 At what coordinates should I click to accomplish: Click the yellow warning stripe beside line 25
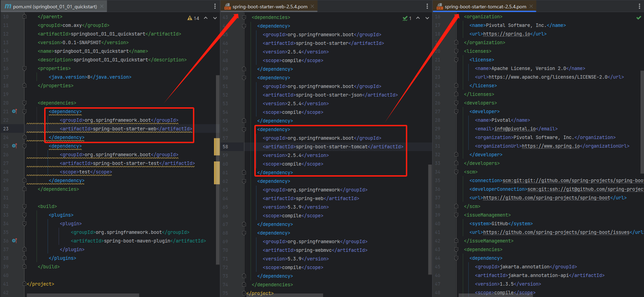pyautogui.click(x=217, y=147)
